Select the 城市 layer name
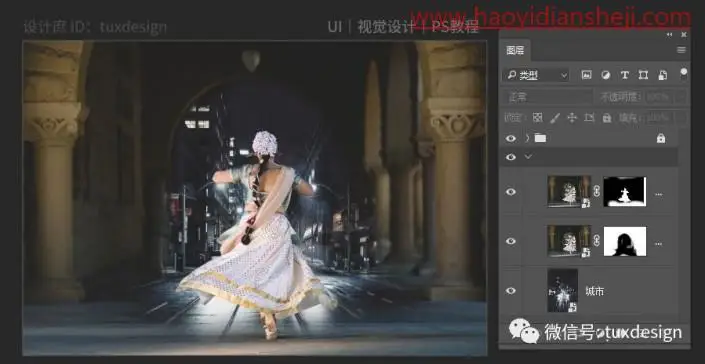The image size is (705, 364). point(594,292)
